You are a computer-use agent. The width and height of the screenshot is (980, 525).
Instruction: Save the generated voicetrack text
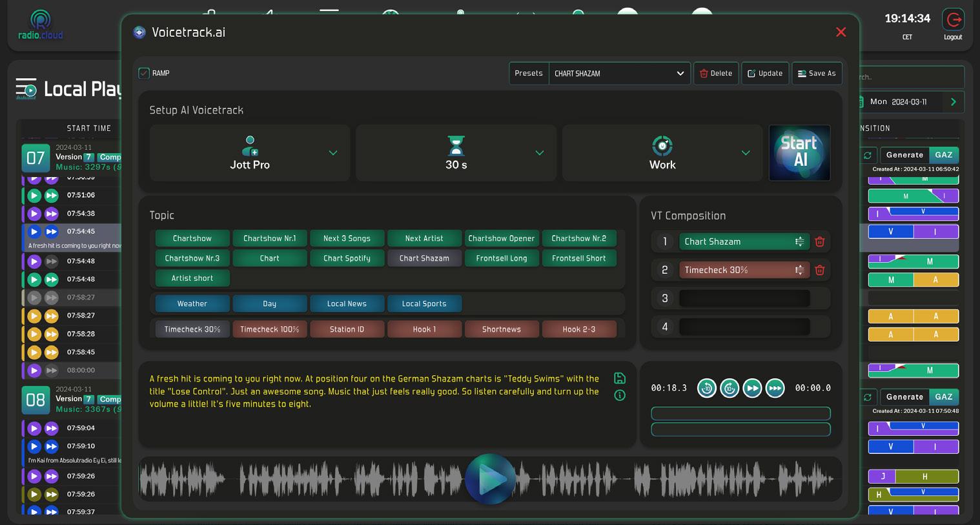[620, 378]
